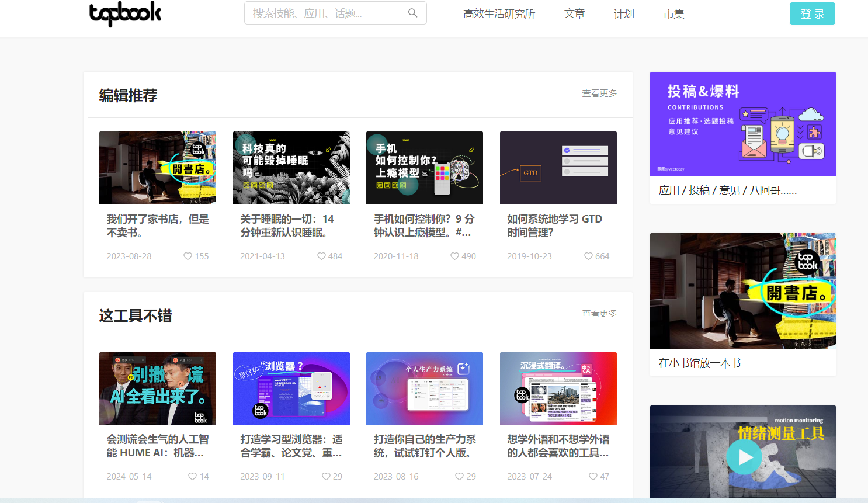Image resolution: width=868 pixels, height=503 pixels.
Task: Click the date 2021-04-13
Action: click(x=263, y=256)
